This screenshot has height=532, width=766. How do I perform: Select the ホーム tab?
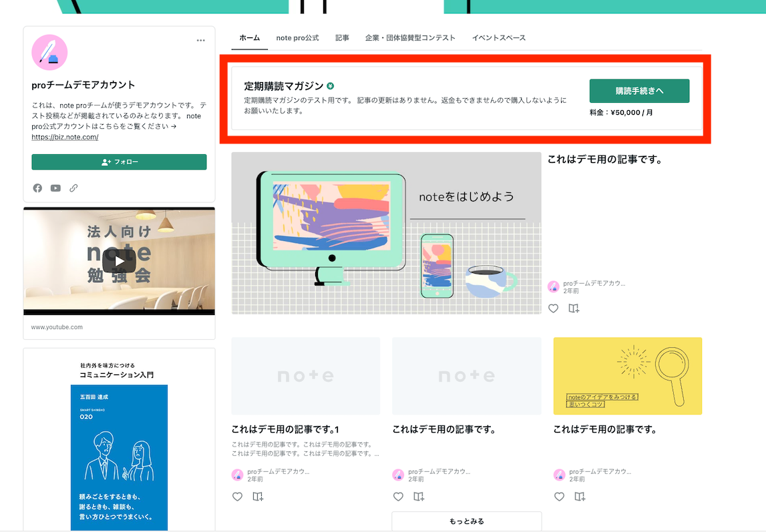pos(250,37)
